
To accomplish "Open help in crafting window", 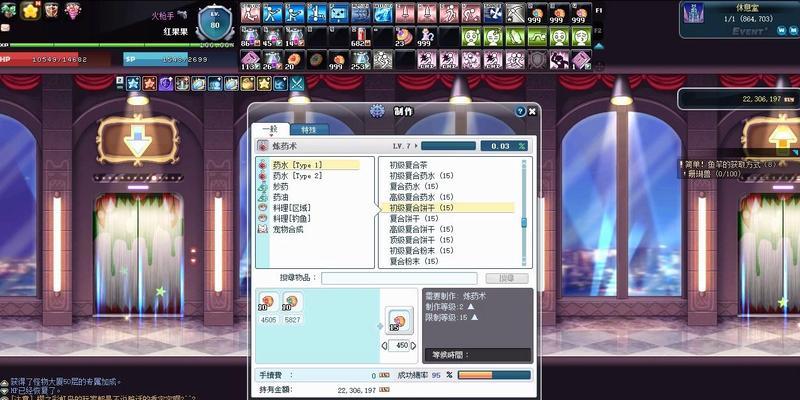I will (x=520, y=111).
